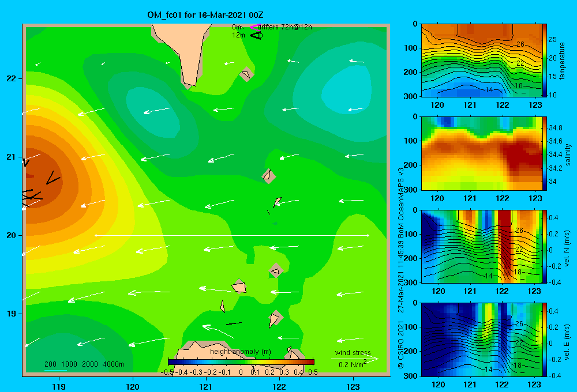The height and width of the screenshot is (392, 577).
Task: Open the northward velocity section panel
Action: click(x=482, y=247)
